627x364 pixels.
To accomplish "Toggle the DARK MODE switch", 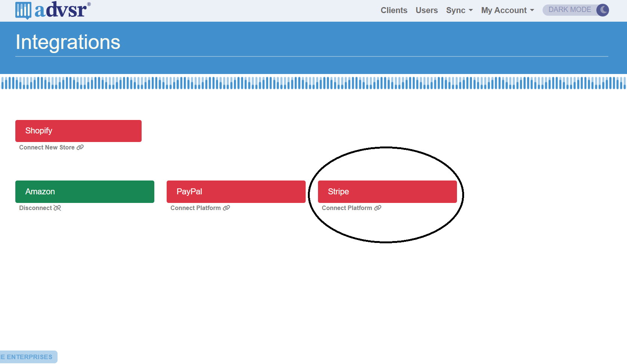I will (x=575, y=10).
